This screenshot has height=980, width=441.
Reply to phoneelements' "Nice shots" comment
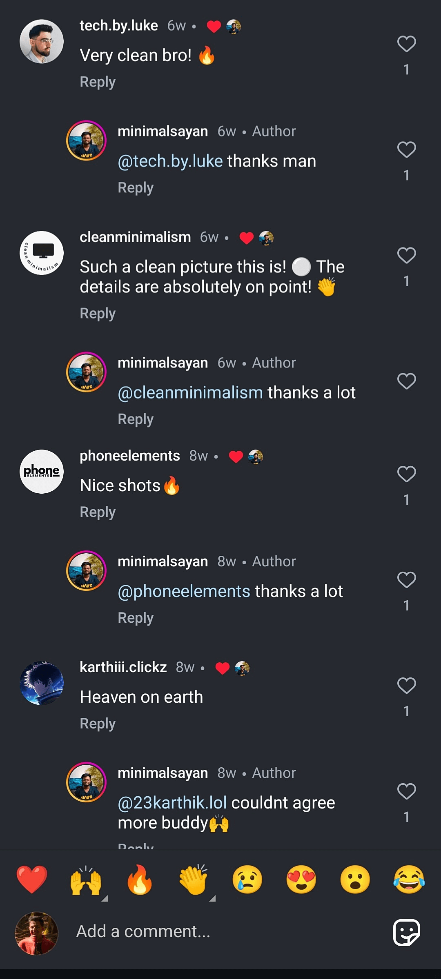click(98, 512)
